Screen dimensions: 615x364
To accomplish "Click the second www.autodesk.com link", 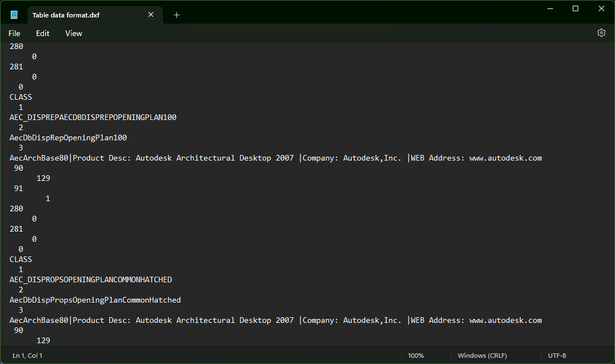I will coord(505,320).
